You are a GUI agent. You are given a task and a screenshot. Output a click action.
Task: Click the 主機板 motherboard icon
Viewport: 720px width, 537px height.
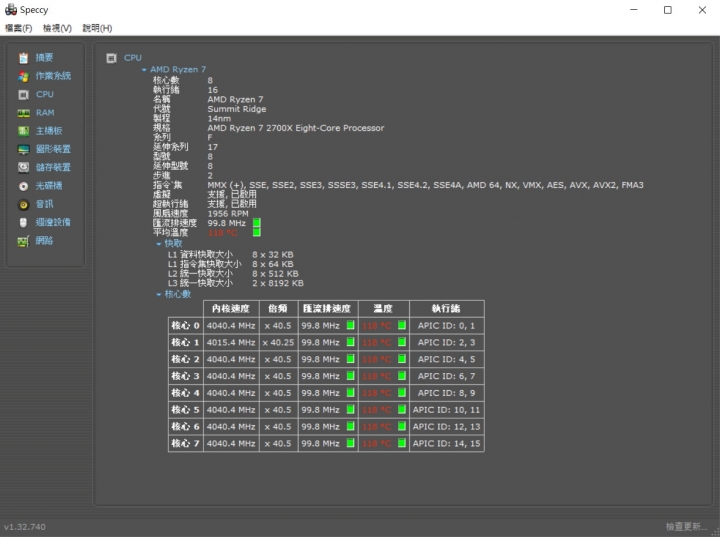click(23, 131)
